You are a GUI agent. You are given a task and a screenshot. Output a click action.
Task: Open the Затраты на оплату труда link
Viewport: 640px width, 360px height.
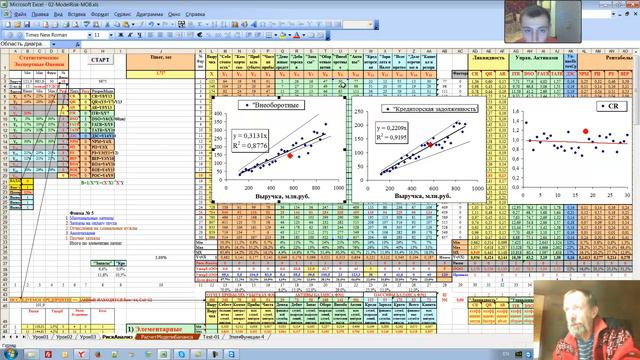tap(93, 223)
